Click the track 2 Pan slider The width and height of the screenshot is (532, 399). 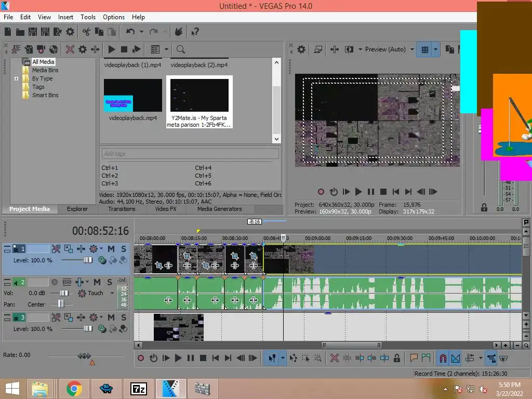pos(61,304)
